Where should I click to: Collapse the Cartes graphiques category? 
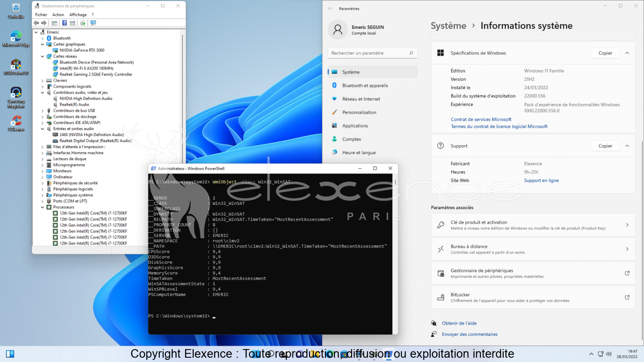pyautogui.click(x=43, y=44)
